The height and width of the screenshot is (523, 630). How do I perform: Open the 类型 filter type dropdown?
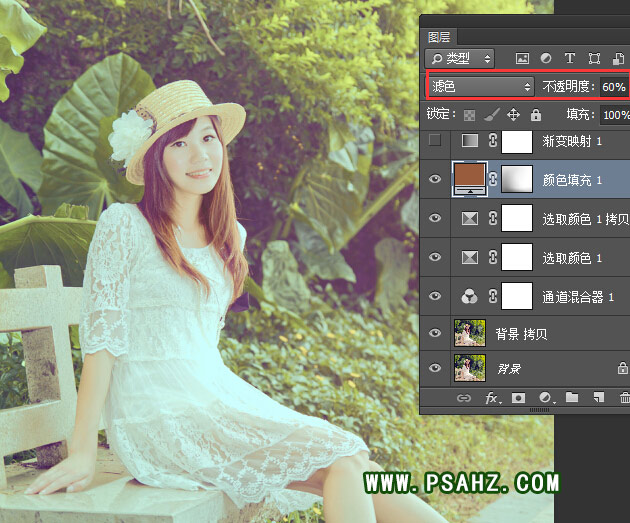459,59
